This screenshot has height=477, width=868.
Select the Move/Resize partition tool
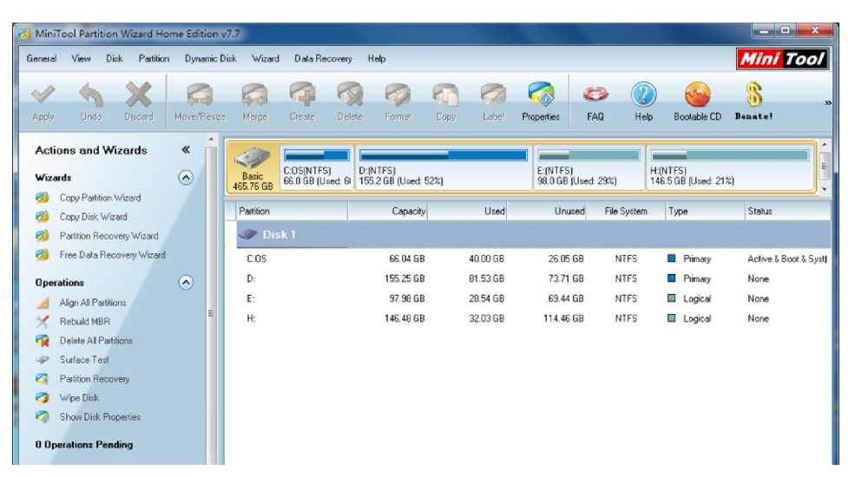point(200,101)
